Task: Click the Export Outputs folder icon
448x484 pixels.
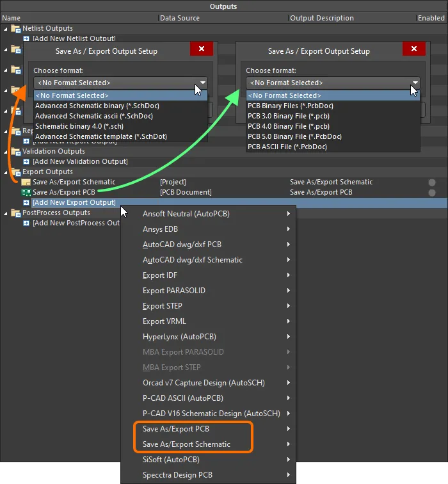Action: pos(15,172)
